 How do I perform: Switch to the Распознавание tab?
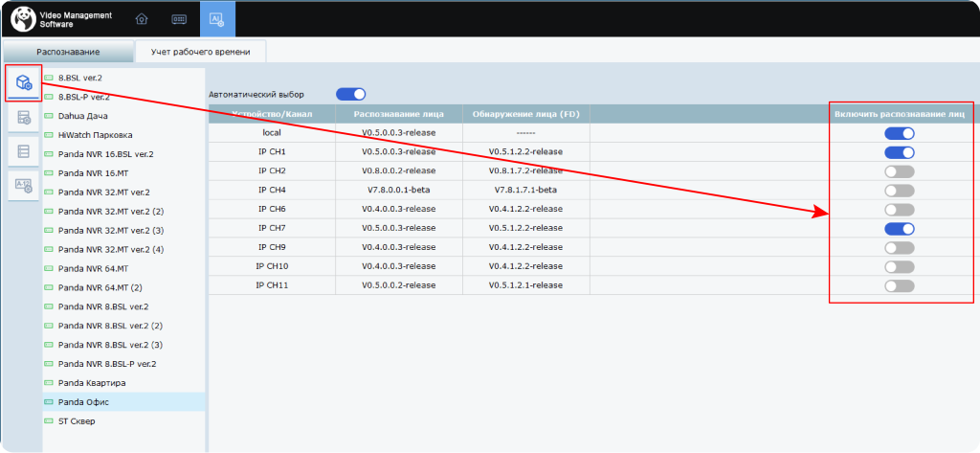68,52
